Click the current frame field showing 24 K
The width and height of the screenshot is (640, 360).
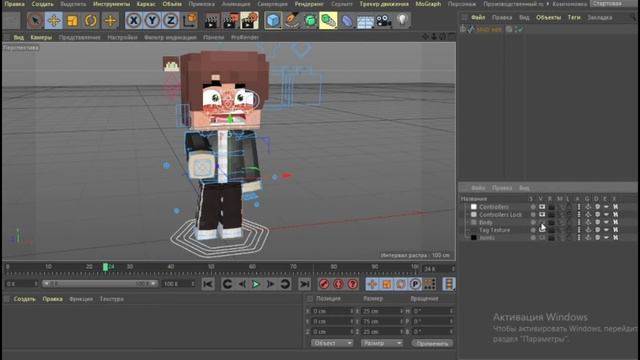coord(438,269)
